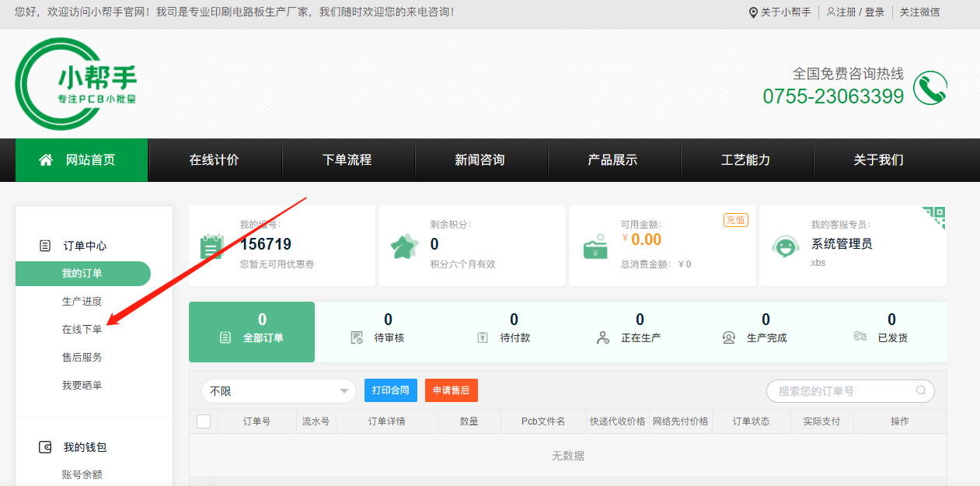Screen dimensions: 980x486
Task: Click the 订单中心 document icon
Action: click(45, 246)
